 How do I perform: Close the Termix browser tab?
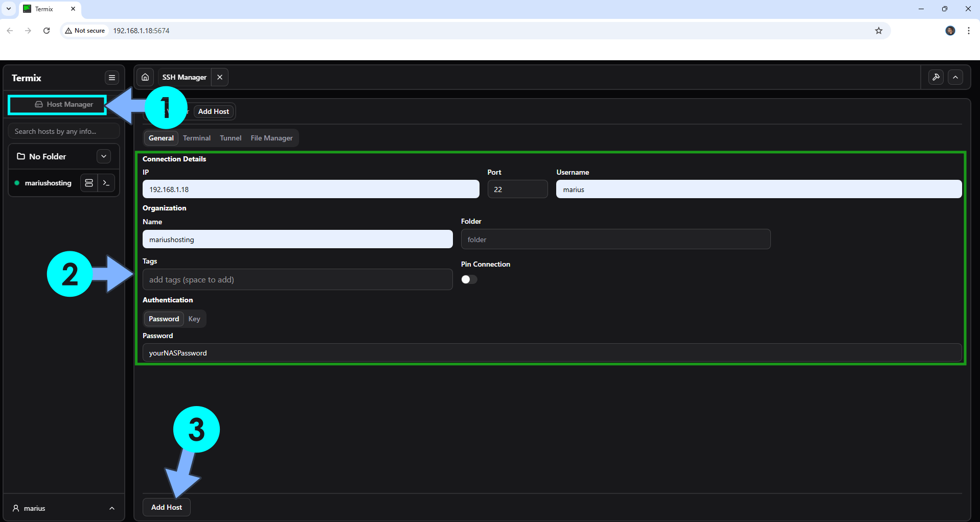[x=73, y=9]
